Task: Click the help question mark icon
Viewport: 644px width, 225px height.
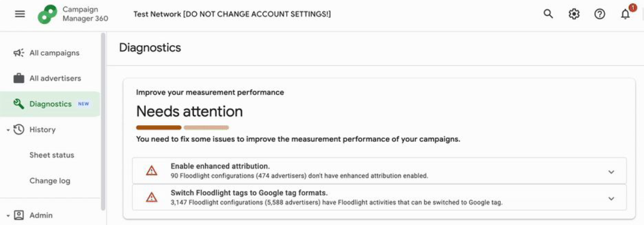Action: (600, 15)
